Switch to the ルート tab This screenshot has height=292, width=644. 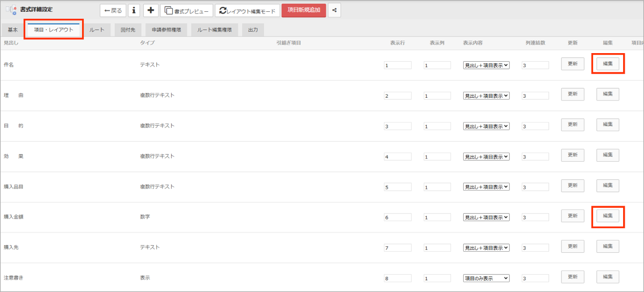tap(97, 30)
